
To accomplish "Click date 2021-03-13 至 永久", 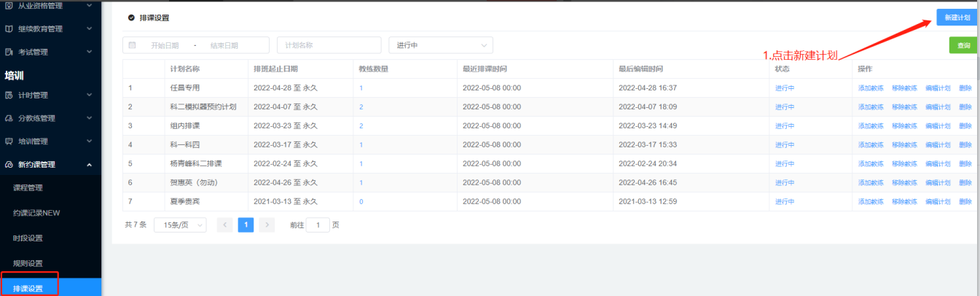I will click(285, 202).
